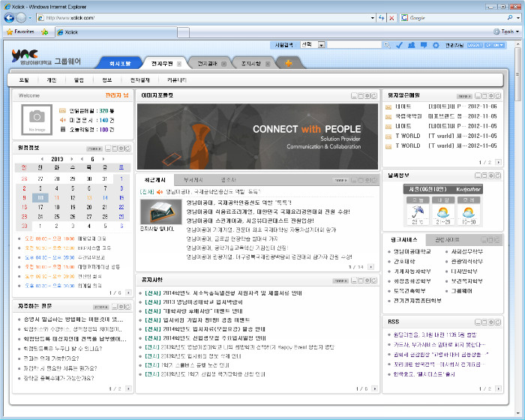Go to next page of RSS list
The height and width of the screenshot is (420, 525).
click(x=498, y=388)
